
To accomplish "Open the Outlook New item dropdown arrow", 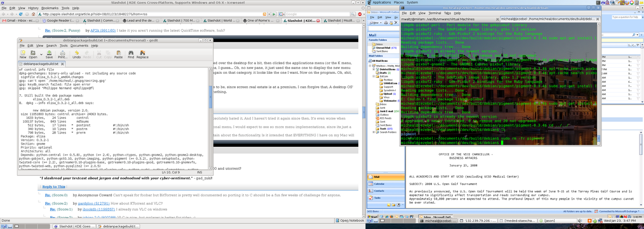I will [380, 23].
